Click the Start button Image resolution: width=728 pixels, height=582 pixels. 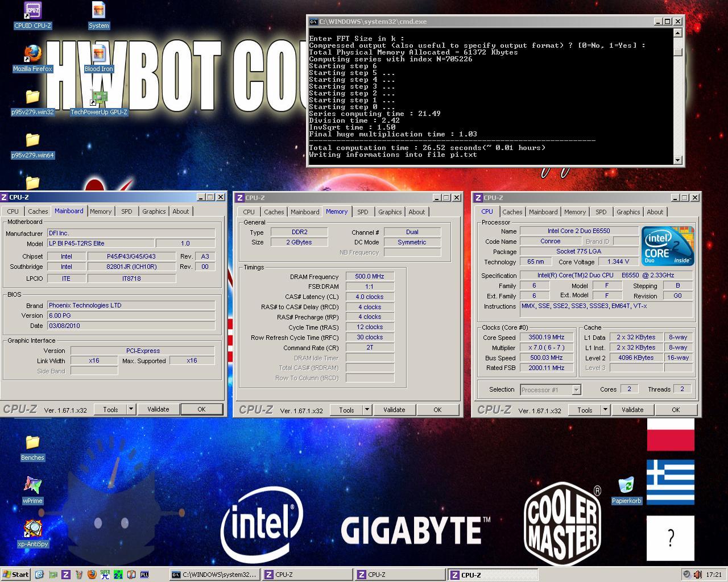(16, 575)
